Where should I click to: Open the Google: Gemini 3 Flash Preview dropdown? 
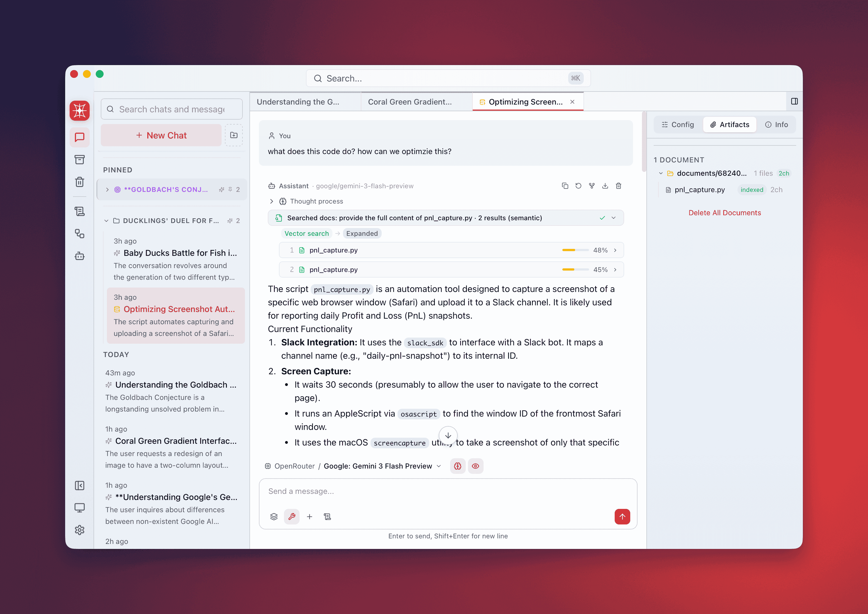pos(380,466)
